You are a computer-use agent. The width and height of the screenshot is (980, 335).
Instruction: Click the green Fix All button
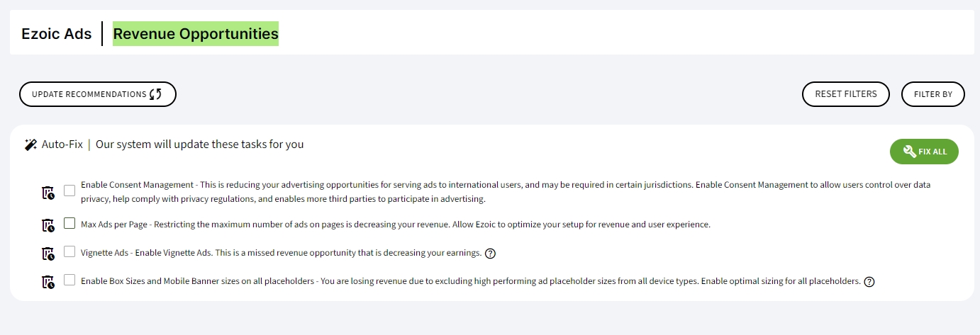pos(924,152)
